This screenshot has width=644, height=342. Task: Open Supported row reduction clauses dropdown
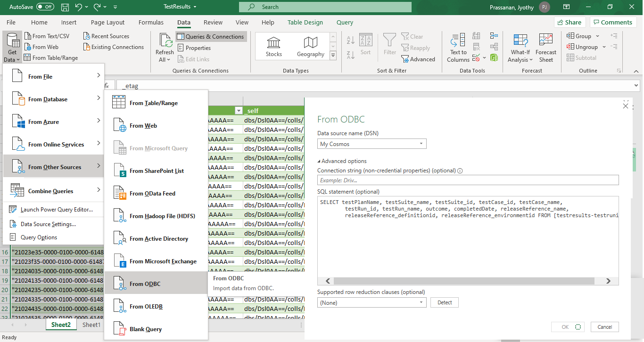pos(372,302)
